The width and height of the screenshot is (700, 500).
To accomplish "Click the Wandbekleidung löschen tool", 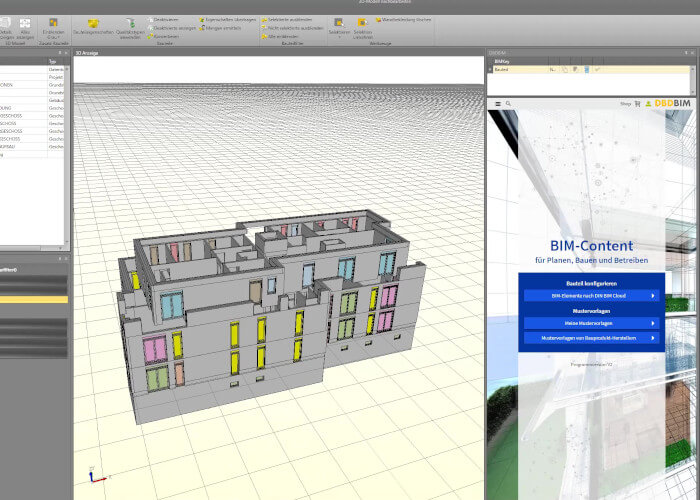I will [x=405, y=19].
